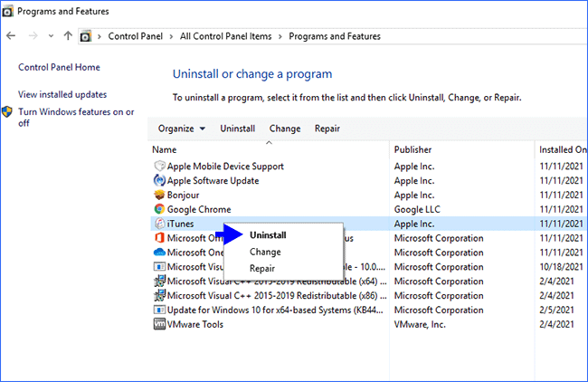
Task: Click Uninstall or change a program heading
Action: pos(252,74)
